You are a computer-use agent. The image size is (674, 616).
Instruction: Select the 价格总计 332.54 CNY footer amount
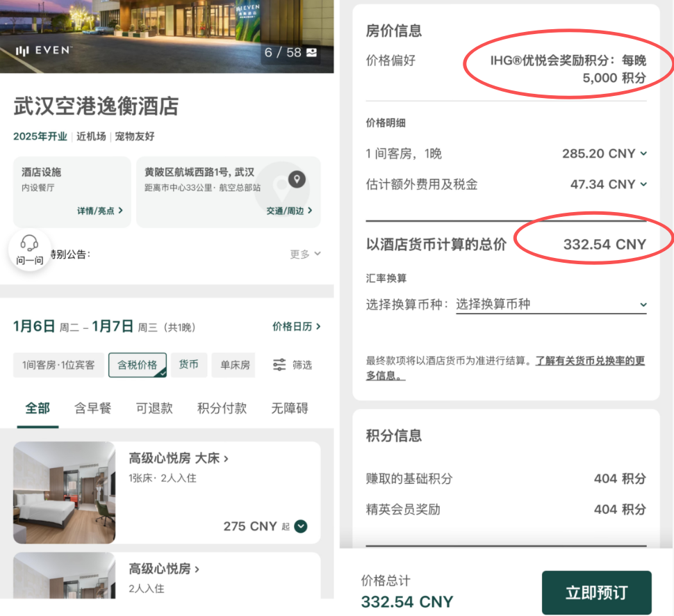pyautogui.click(x=407, y=602)
